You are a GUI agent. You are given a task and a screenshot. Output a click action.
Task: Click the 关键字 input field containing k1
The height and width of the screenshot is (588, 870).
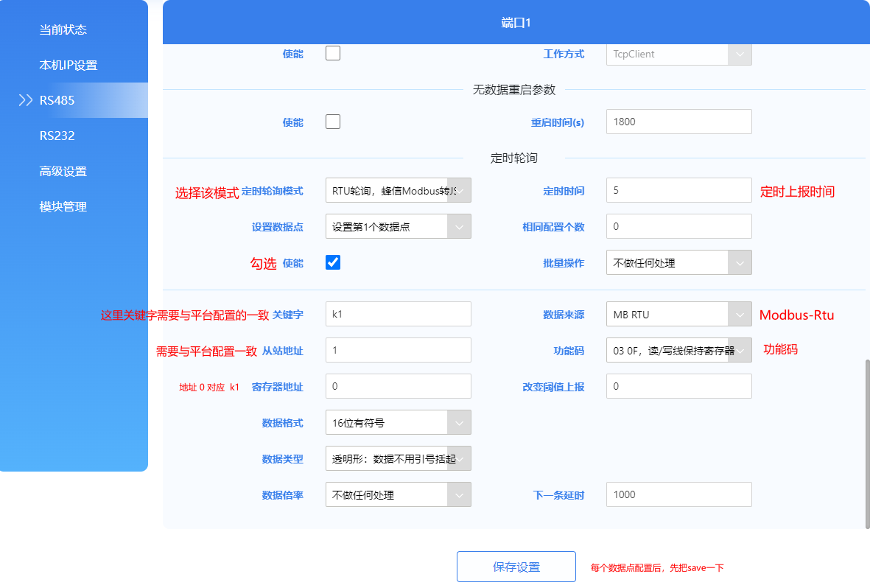[398, 314]
